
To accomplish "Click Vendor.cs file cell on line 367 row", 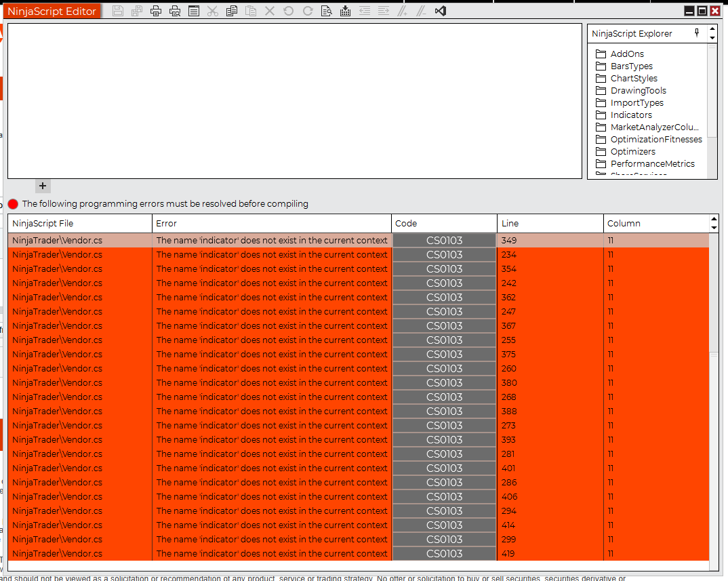I will coord(80,325).
